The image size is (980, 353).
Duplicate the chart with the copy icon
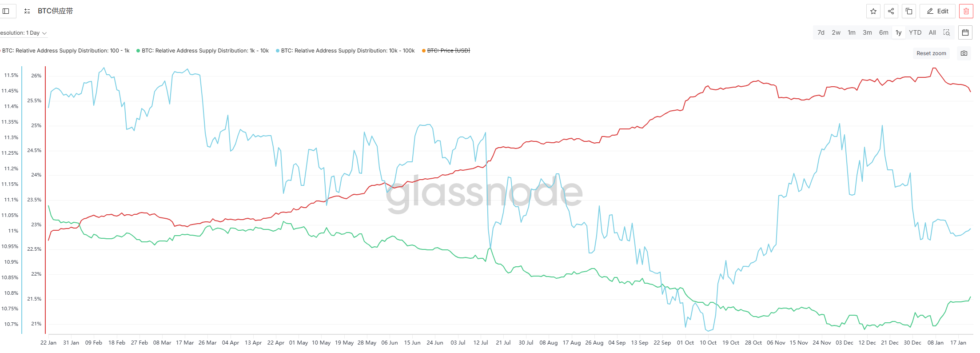(x=909, y=11)
